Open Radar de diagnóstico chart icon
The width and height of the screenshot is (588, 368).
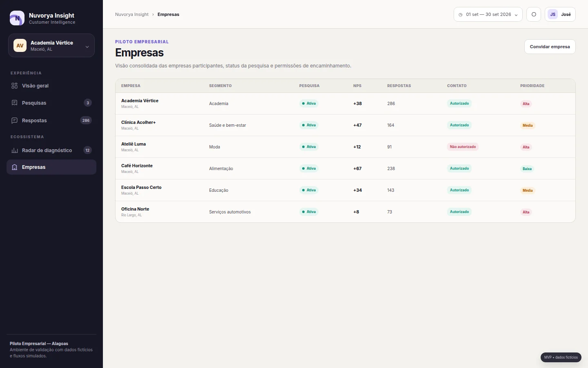coord(15,150)
